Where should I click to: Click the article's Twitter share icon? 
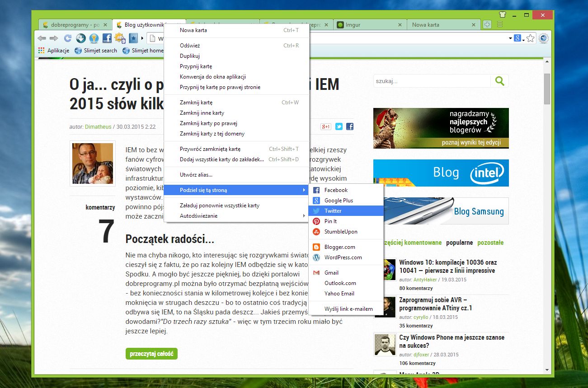tap(339, 126)
